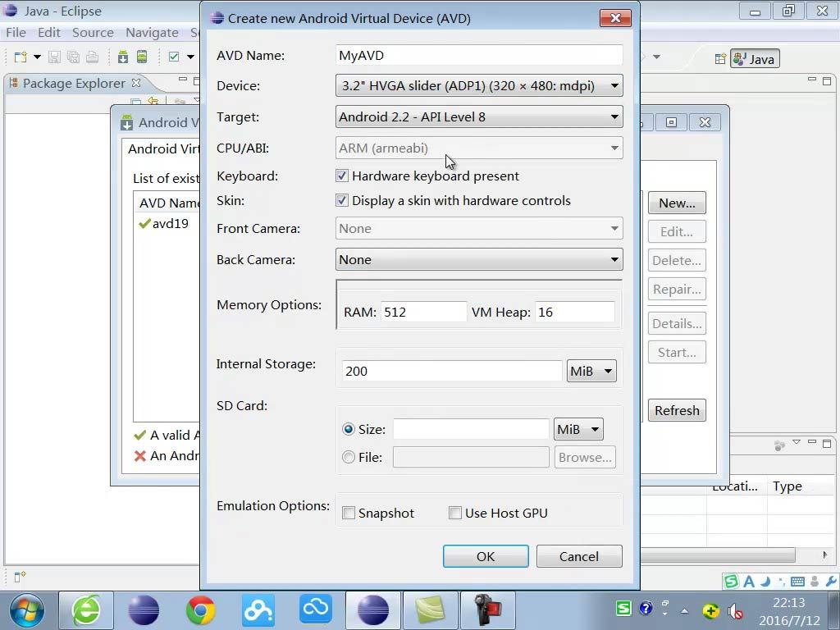Show hidden tray icons arrow
Image resolution: width=840 pixels, height=630 pixels.
tap(685, 610)
